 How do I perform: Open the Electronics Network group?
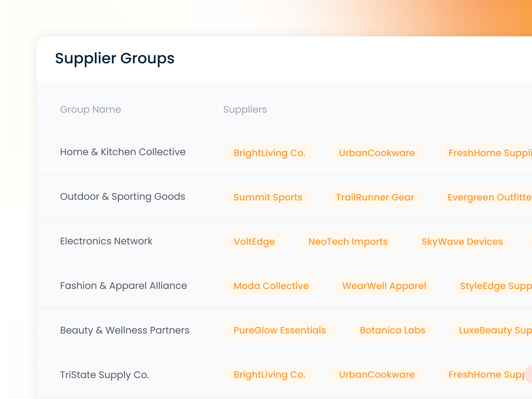point(106,241)
